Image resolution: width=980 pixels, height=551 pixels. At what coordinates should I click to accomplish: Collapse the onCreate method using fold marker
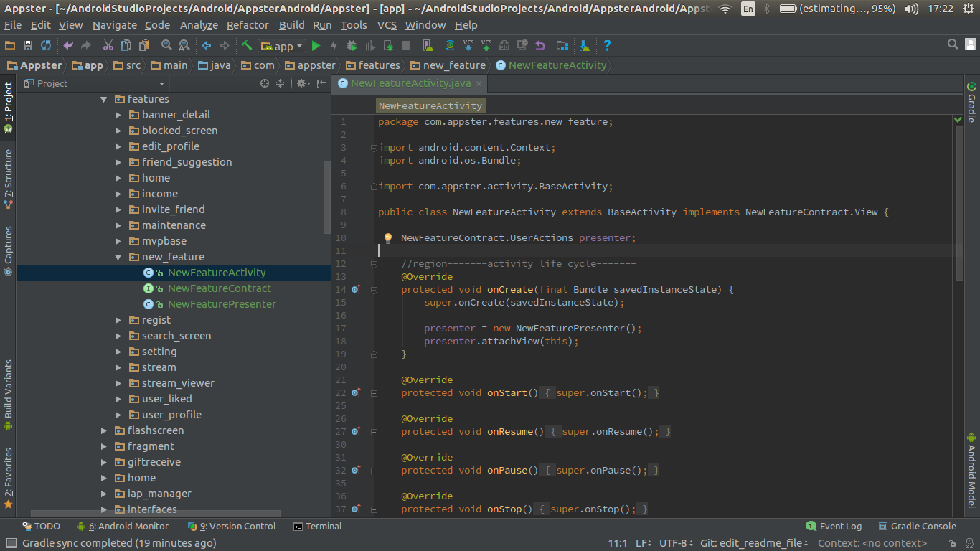tap(374, 290)
